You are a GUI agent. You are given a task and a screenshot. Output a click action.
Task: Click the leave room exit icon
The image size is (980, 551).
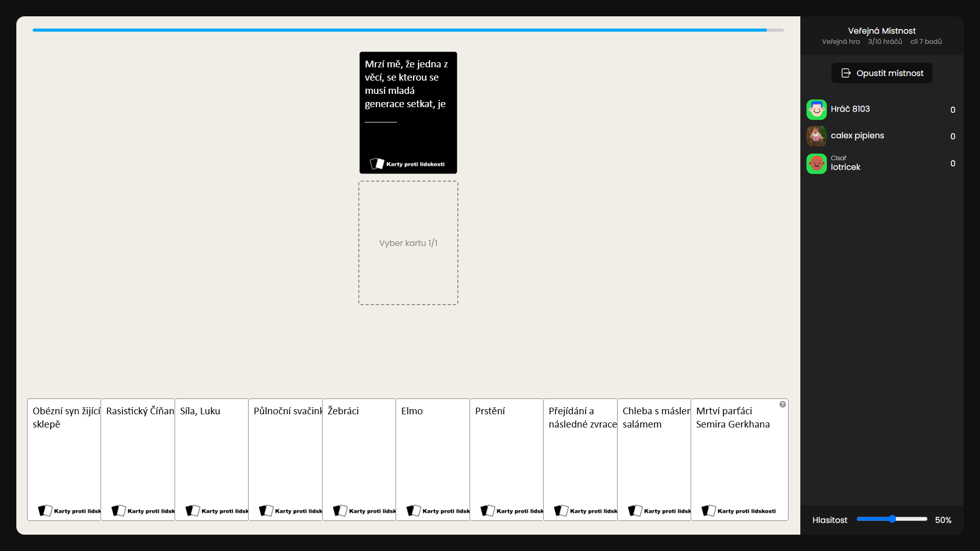pos(846,73)
